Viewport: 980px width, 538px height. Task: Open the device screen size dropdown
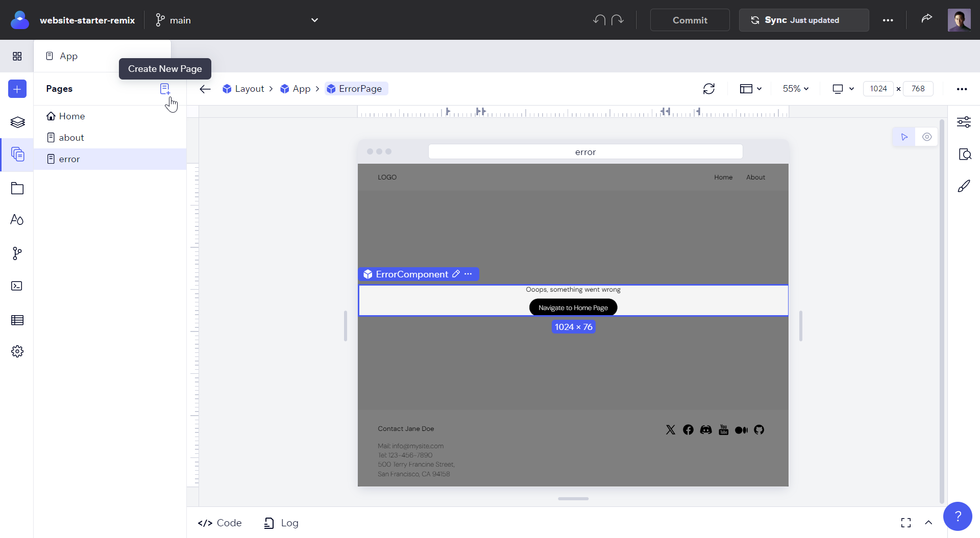tap(843, 89)
